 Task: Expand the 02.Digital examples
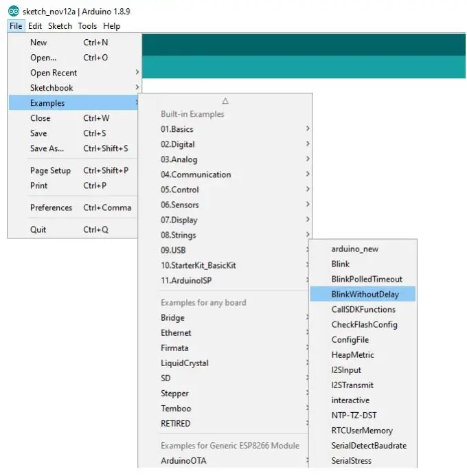(x=225, y=144)
